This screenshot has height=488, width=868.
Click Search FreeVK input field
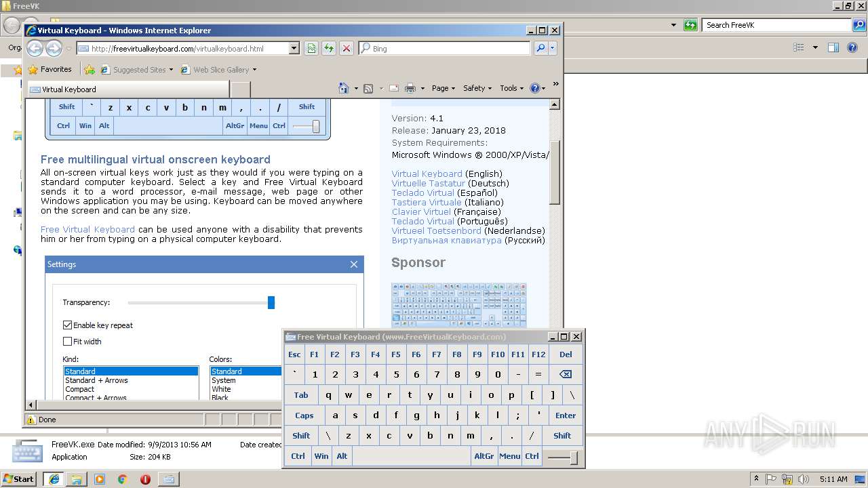[x=777, y=25]
